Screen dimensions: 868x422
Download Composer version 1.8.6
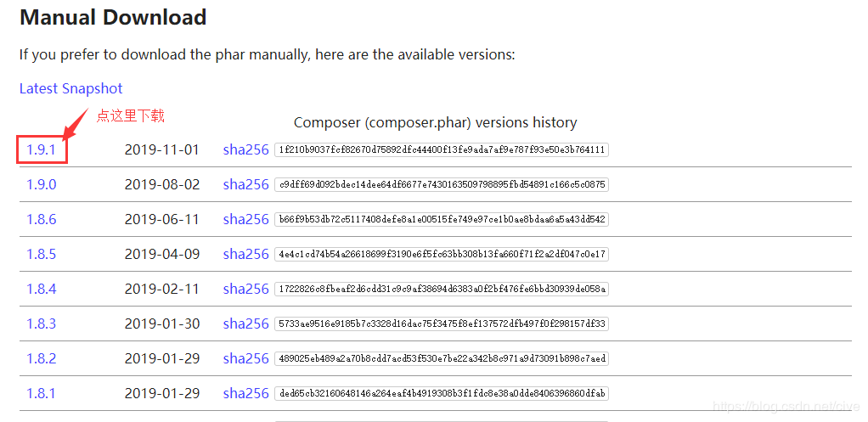click(41, 219)
